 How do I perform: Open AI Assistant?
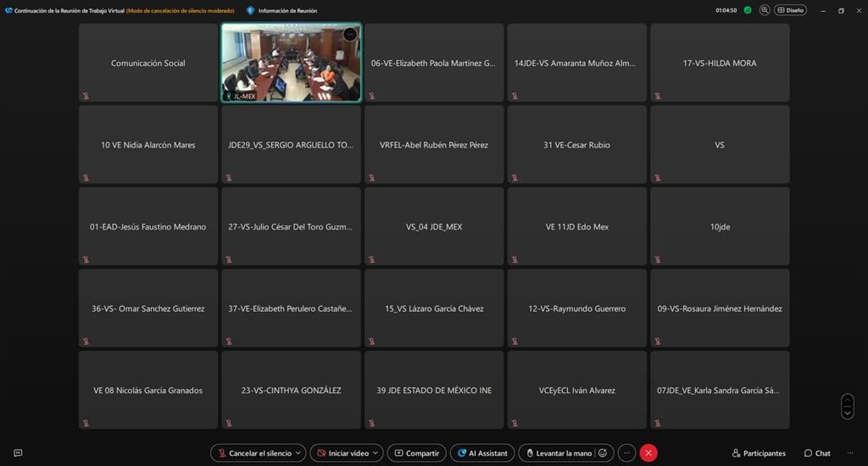(482, 452)
